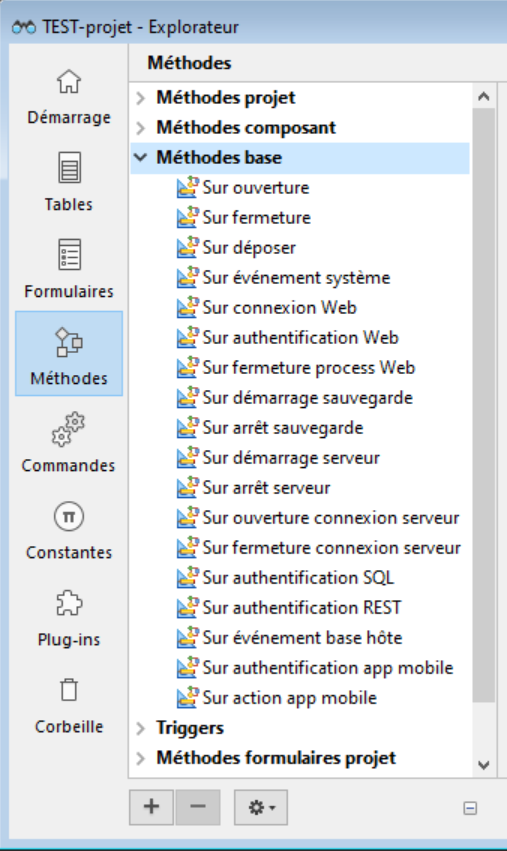The image size is (507, 851).
Task: Open the Constantes pi icon
Action: click(69, 516)
